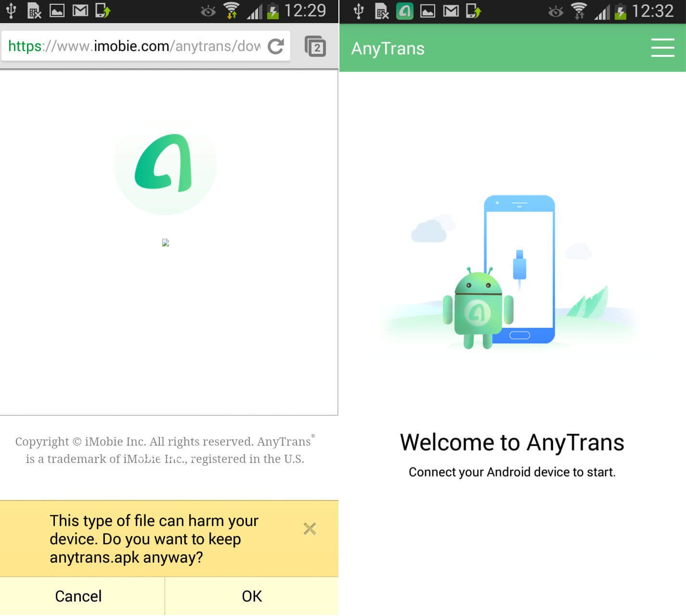The height and width of the screenshot is (616, 686).
Task: Tap the 'Welcome to AnyTrans' heading
Action: coord(512,442)
